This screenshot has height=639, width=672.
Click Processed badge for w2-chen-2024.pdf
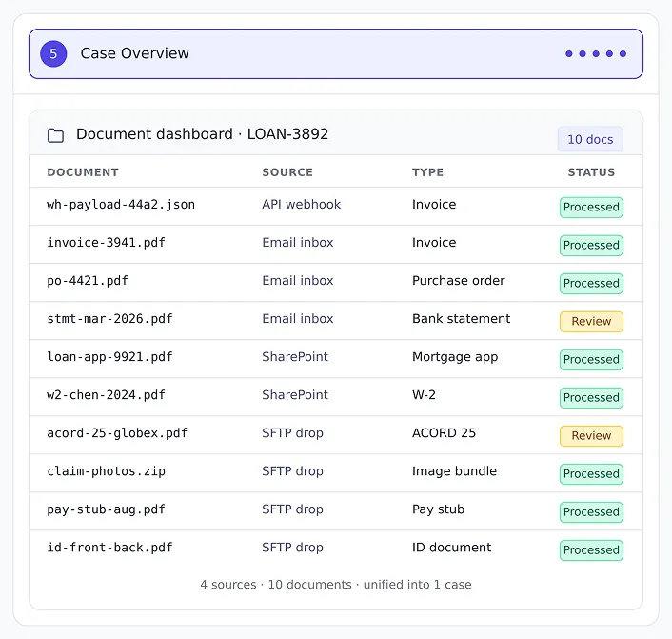coord(591,398)
